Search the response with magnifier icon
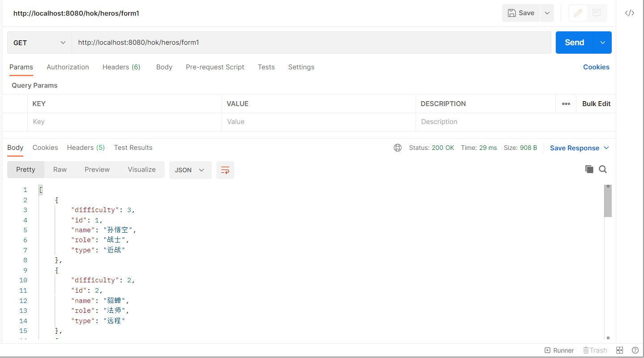 point(603,169)
